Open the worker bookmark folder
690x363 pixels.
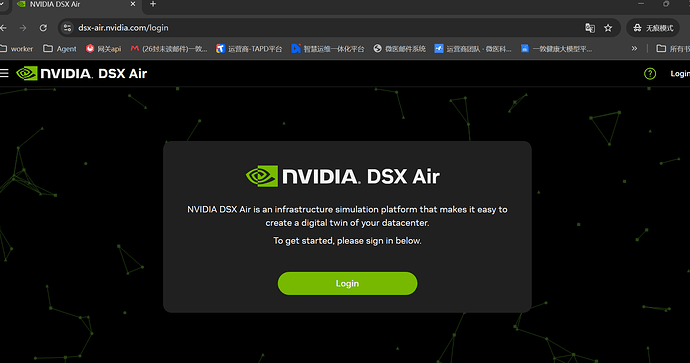click(x=16, y=49)
